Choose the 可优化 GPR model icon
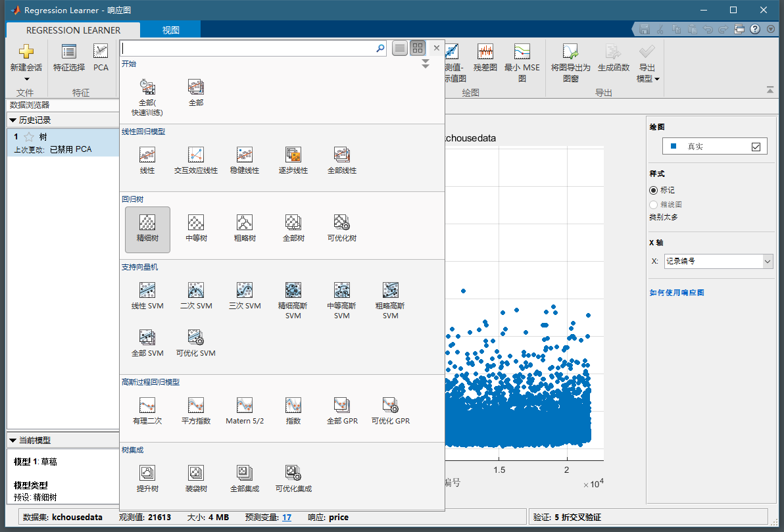 click(x=391, y=410)
